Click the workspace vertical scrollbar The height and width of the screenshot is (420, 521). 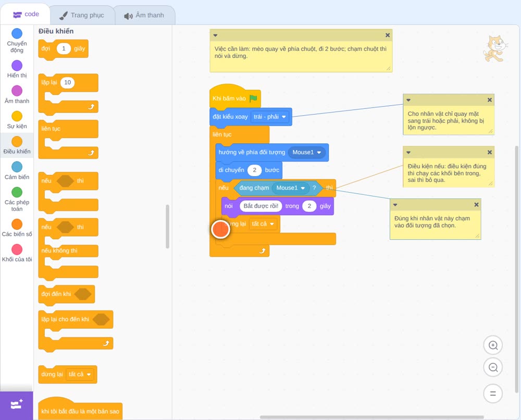[x=516, y=269]
